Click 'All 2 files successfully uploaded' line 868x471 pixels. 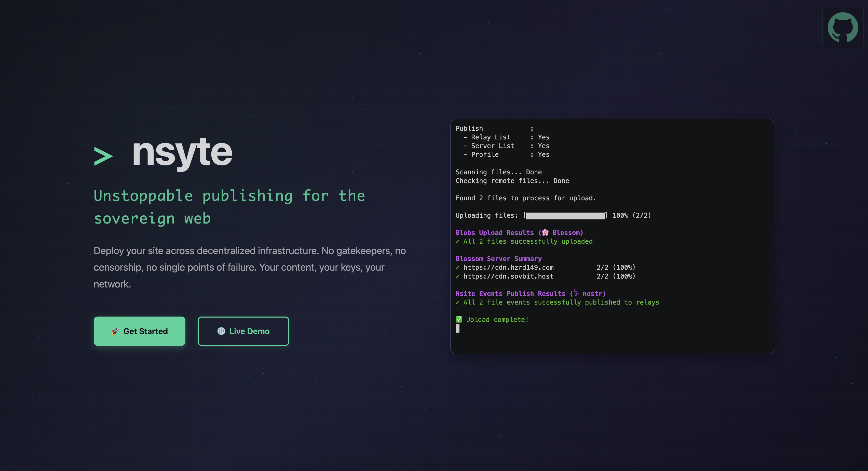[x=524, y=241]
